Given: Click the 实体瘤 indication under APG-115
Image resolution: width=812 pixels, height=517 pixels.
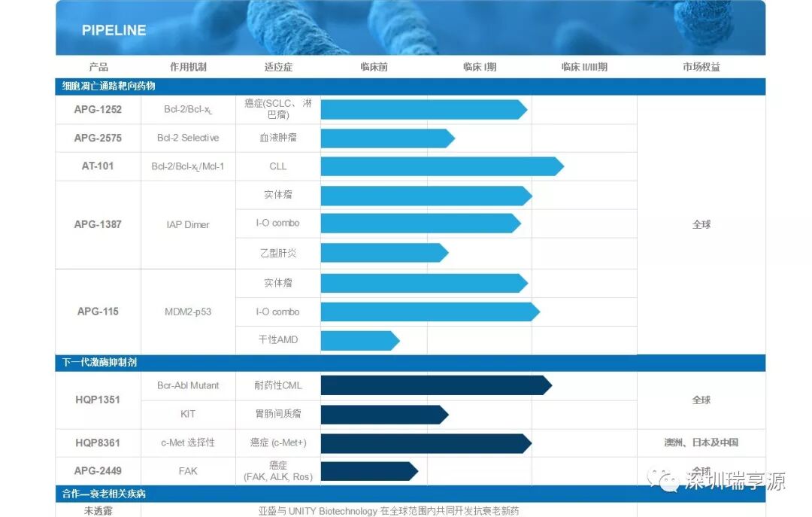Looking at the screenshot, I should click(278, 283).
